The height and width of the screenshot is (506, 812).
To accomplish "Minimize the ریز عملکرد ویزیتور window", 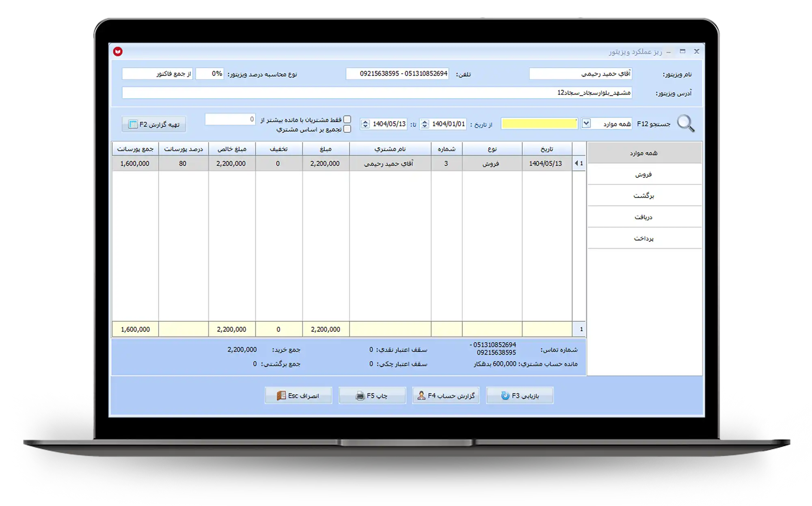I will coord(668,52).
